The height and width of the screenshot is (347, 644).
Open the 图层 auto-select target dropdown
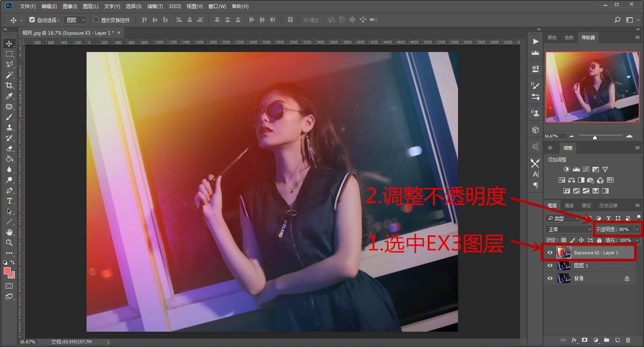click(75, 20)
